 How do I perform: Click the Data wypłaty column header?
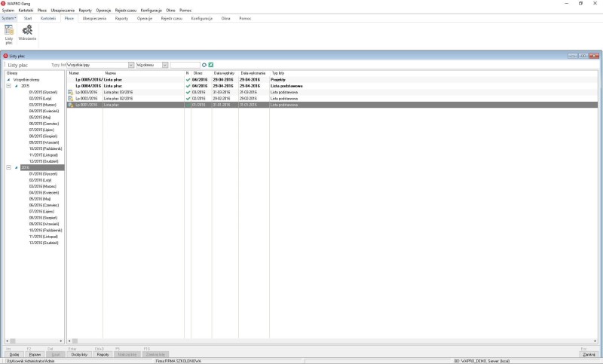[x=224, y=73]
